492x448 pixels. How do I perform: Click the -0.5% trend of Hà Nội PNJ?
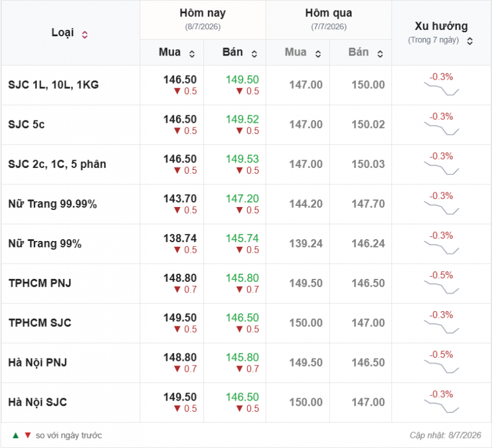[441, 354]
